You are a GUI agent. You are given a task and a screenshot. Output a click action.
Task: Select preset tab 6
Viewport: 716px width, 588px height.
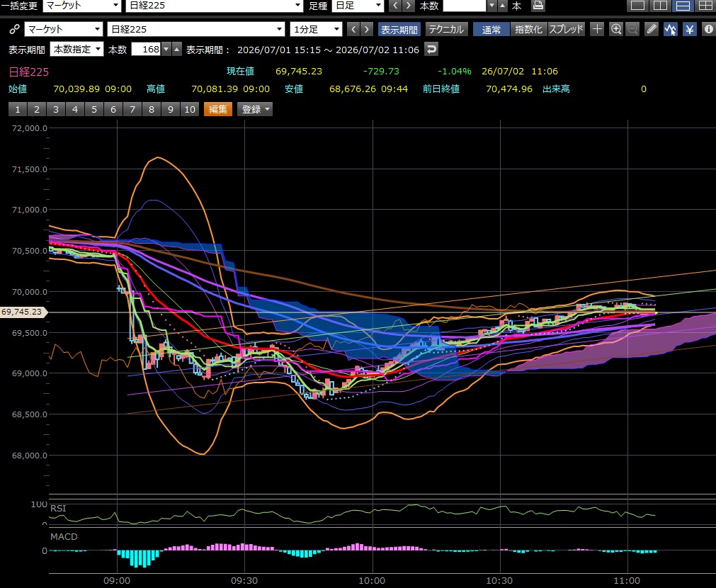tap(114, 109)
